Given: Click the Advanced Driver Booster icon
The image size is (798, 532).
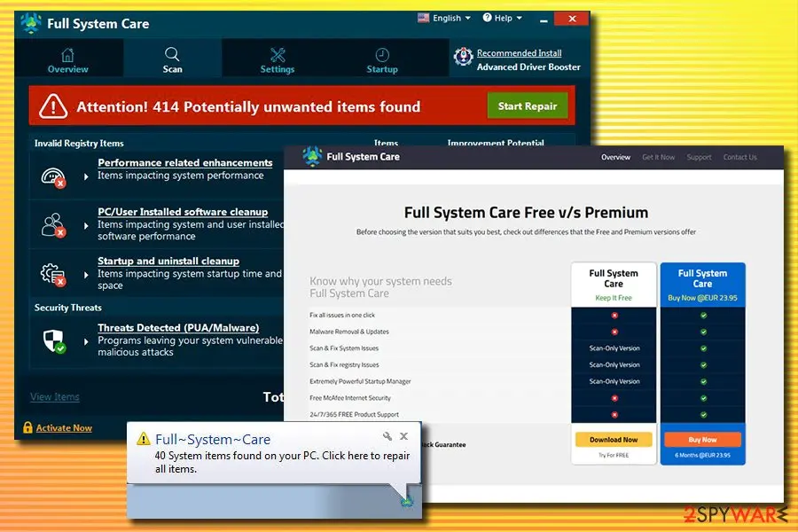Looking at the screenshot, I should click(463, 57).
